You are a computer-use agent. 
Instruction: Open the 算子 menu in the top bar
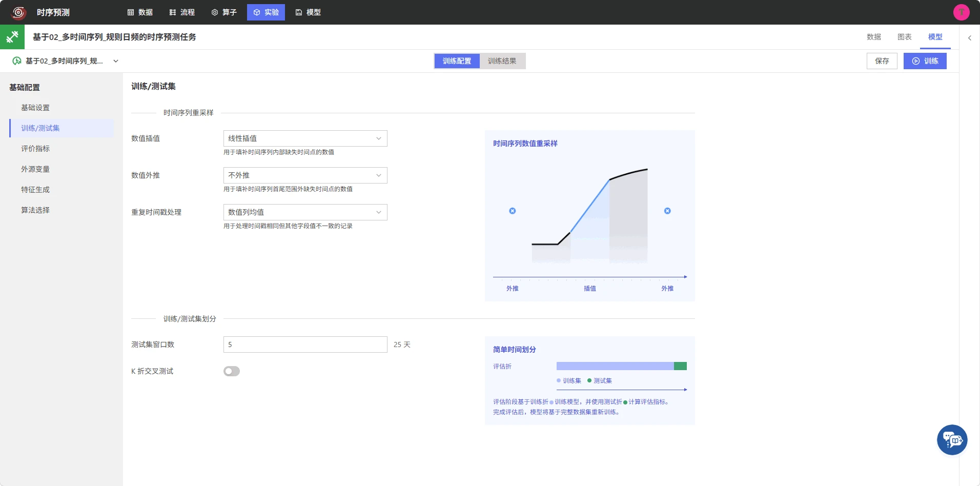(224, 12)
